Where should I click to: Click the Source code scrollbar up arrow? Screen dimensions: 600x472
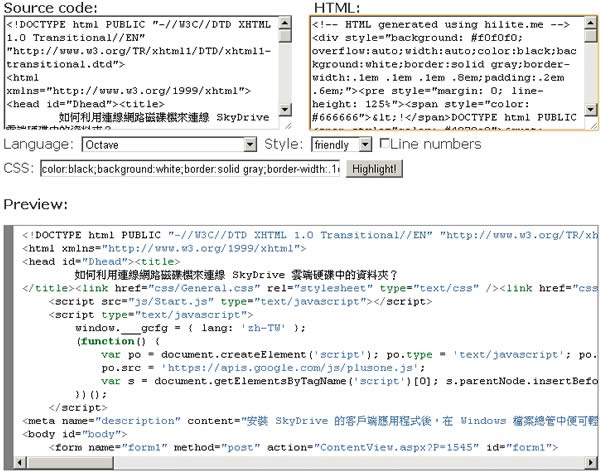click(x=285, y=23)
